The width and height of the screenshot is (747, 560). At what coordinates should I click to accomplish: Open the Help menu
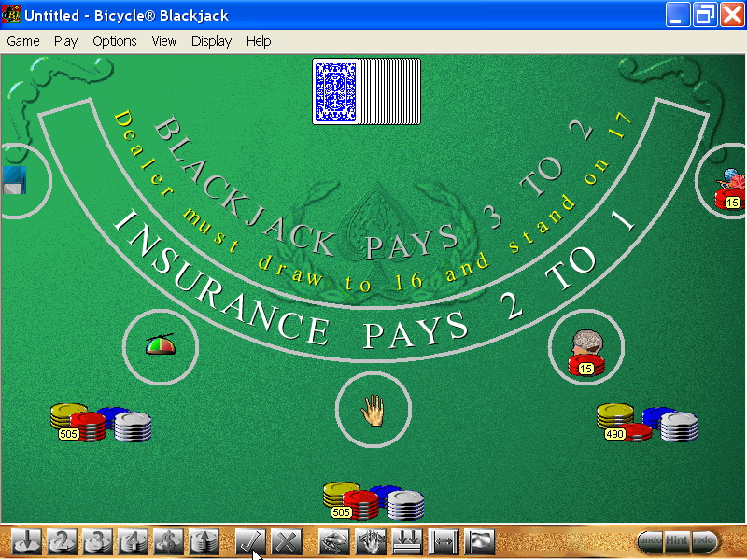tap(259, 41)
